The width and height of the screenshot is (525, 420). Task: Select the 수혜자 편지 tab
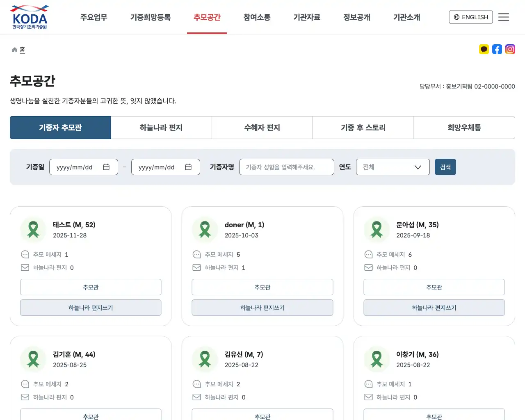coord(262,128)
